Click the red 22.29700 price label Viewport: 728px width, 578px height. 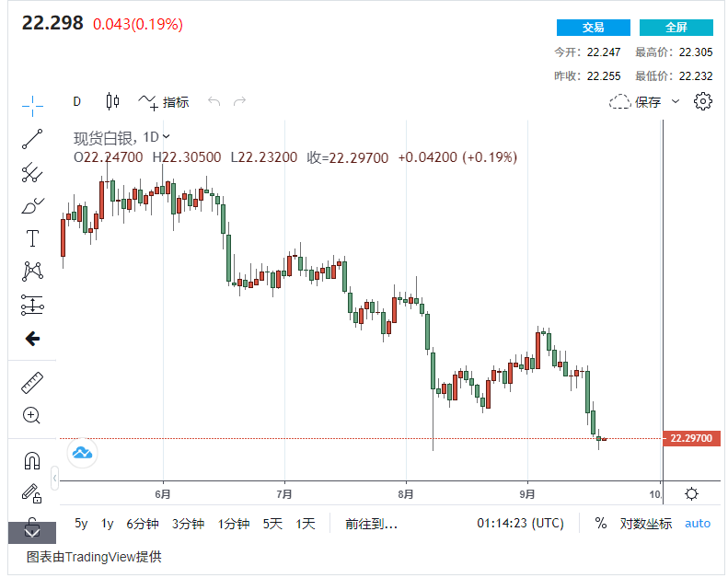pyautogui.click(x=689, y=439)
